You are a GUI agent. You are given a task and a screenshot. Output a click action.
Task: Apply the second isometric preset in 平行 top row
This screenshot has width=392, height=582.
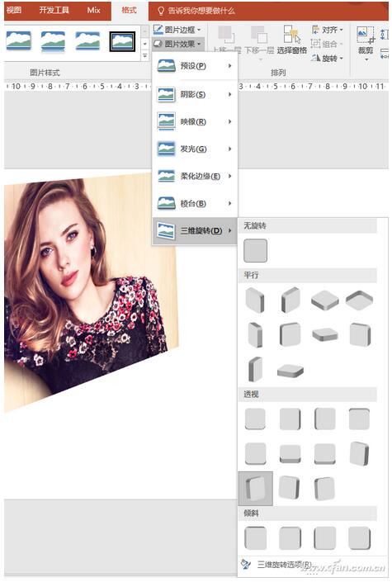coord(290,300)
